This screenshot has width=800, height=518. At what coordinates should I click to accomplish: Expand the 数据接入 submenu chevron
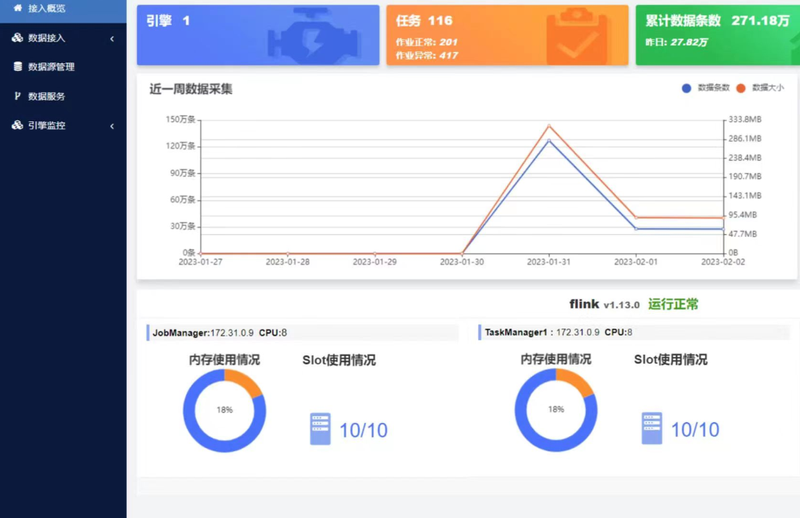(x=112, y=39)
